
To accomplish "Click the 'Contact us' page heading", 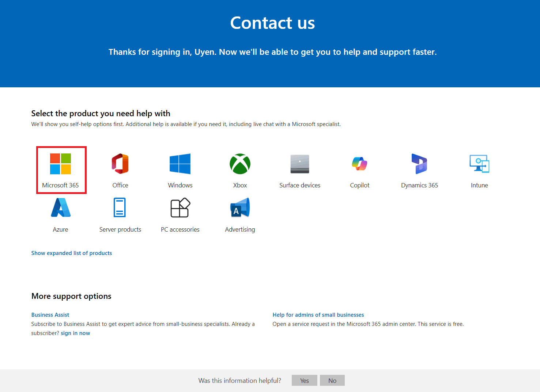I will point(272,23).
